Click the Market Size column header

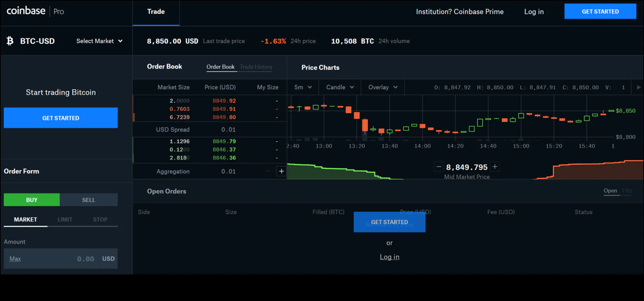pos(173,87)
